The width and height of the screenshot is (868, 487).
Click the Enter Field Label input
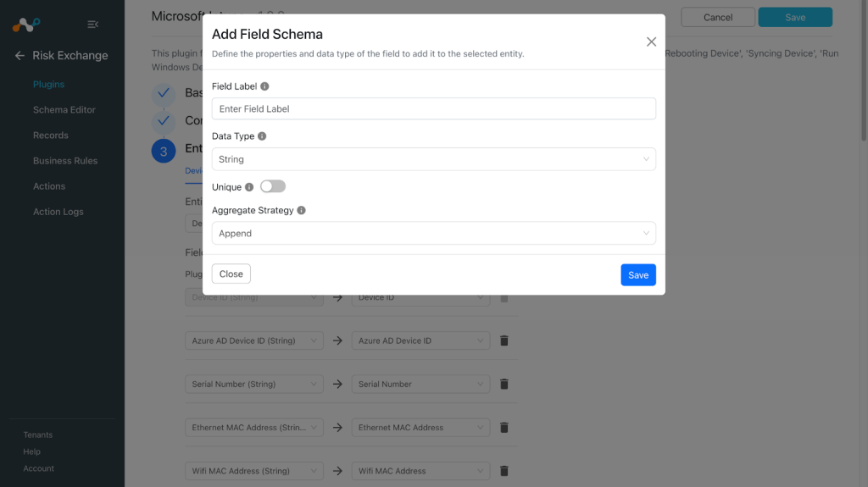pos(433,109)
